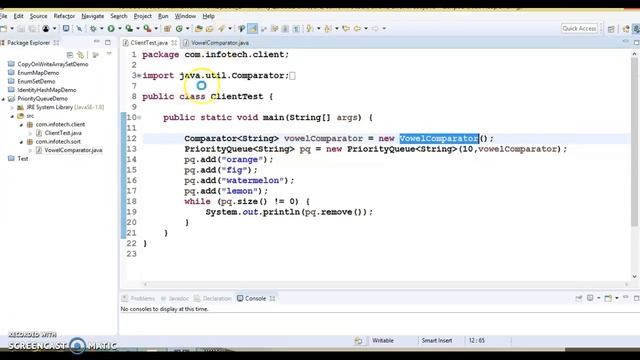Image resolution: width=640 pixels, height=360 pixels.
Task: Click the Search flashlight icon in toolbar
Action: click(x=222, y=29)
